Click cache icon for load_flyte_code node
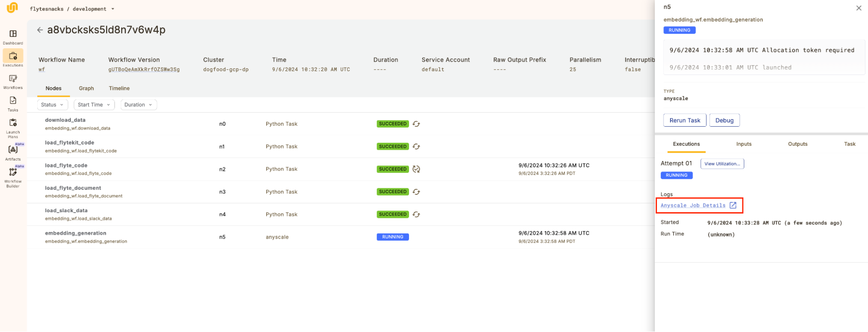Screen dimensions: 868x332 [x=416, y=169]
